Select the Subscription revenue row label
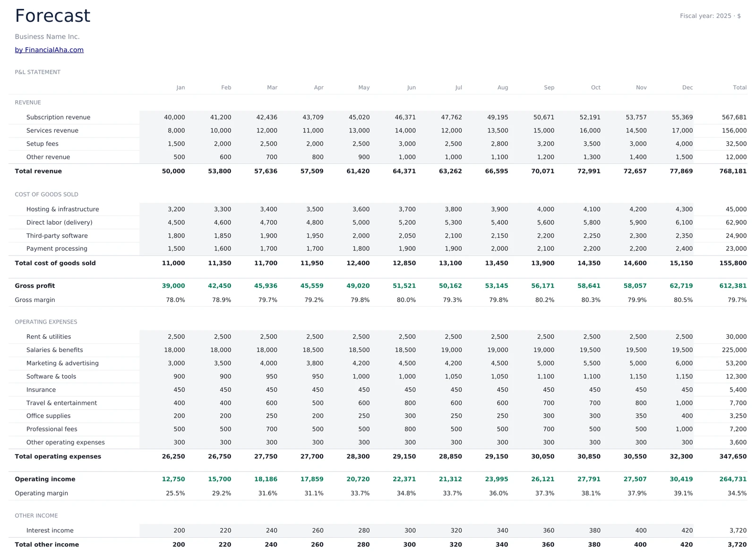The image size is (756, 556). click(58, 117)
